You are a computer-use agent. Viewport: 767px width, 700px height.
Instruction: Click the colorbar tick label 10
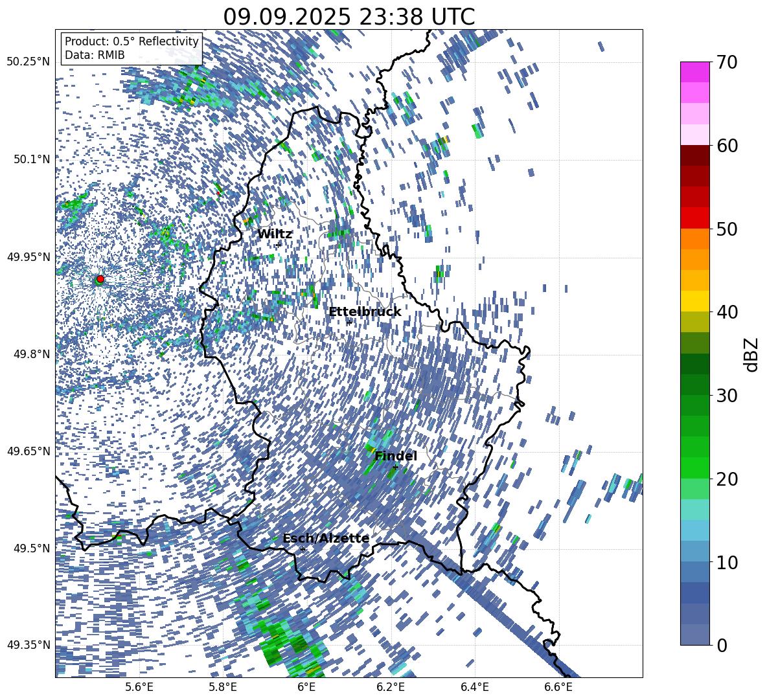tap(727, 562)
